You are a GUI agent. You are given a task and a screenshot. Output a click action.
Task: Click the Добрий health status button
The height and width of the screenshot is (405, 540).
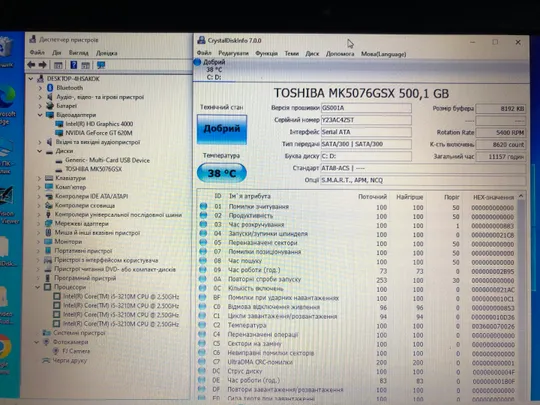click(222, 129)
